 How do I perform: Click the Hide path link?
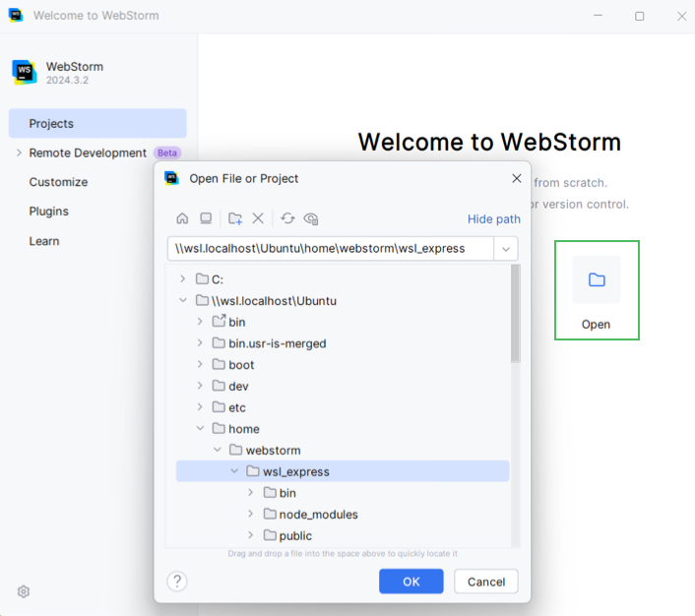[x=494, y=218]
